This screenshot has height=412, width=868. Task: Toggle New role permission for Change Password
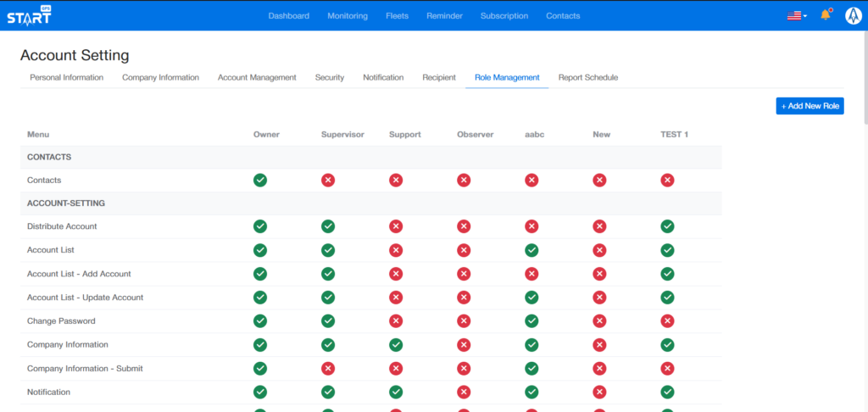pos(599,321)
